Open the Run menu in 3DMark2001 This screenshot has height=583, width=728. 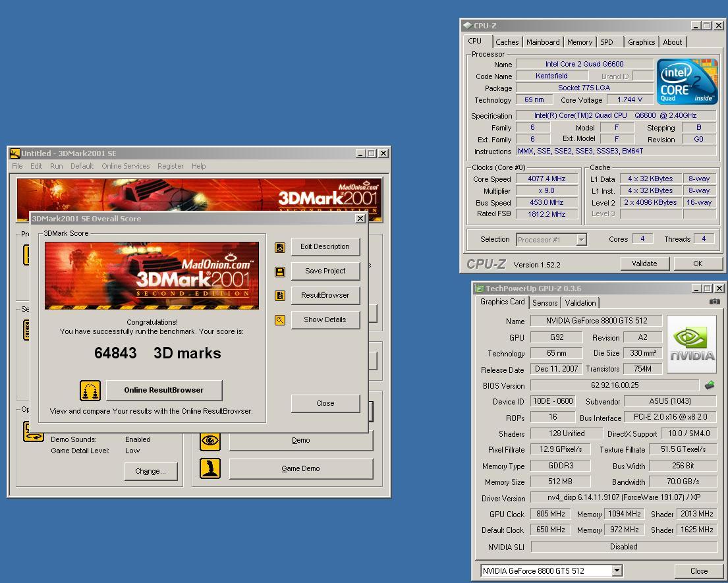56,166
